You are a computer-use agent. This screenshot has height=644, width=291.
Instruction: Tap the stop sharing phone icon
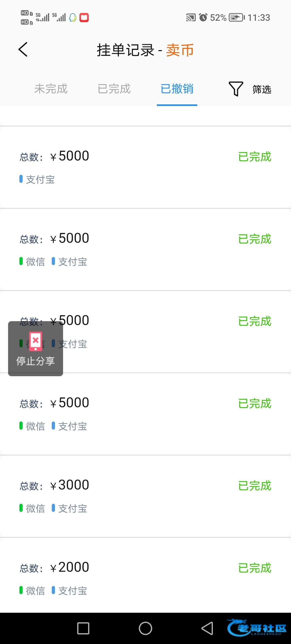(36, 341)
